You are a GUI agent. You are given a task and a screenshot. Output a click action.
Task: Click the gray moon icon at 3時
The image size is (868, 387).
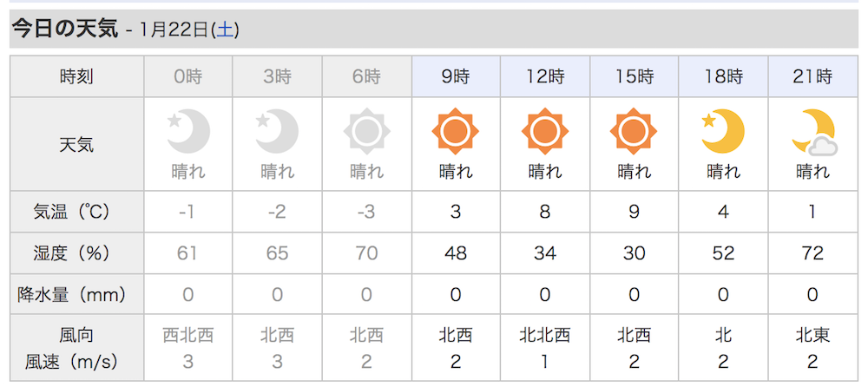tap(278, 132)
